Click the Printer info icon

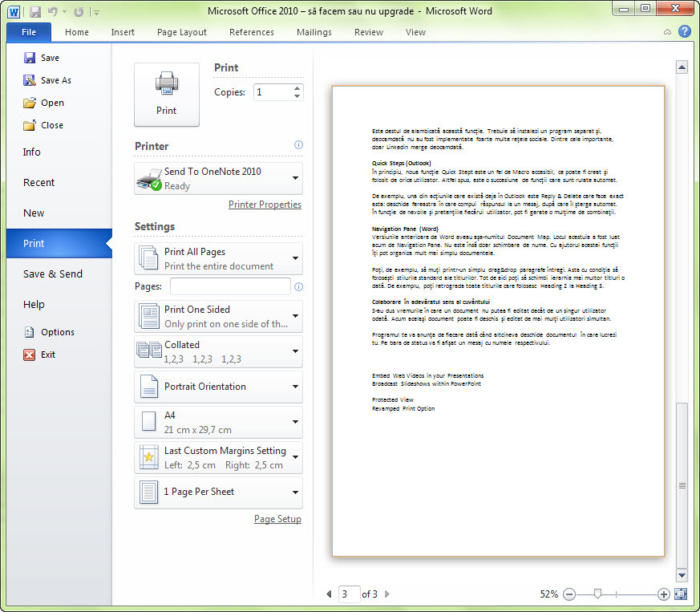click(x=298, y=144)
